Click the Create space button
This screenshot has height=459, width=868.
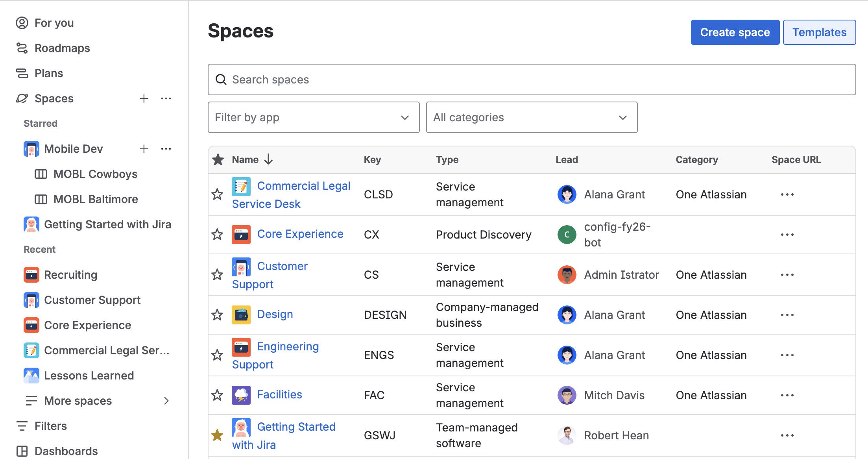735,32
